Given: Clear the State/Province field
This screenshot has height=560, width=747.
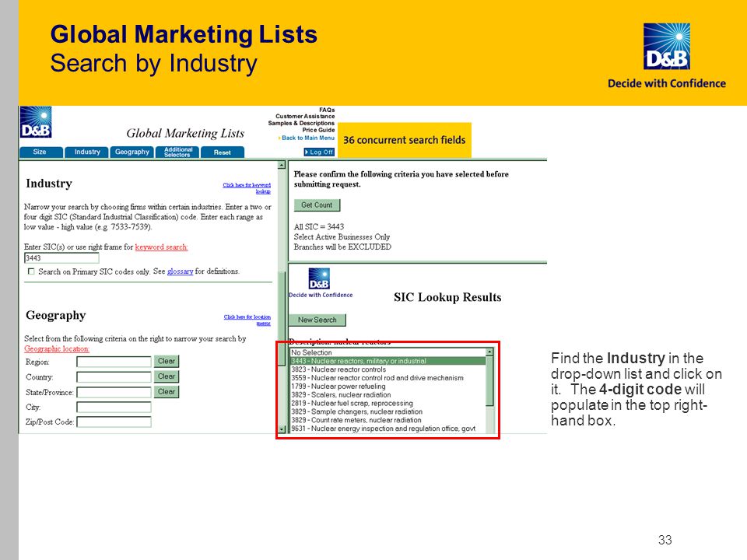Looking at the screenshot, I should point(167,392).
